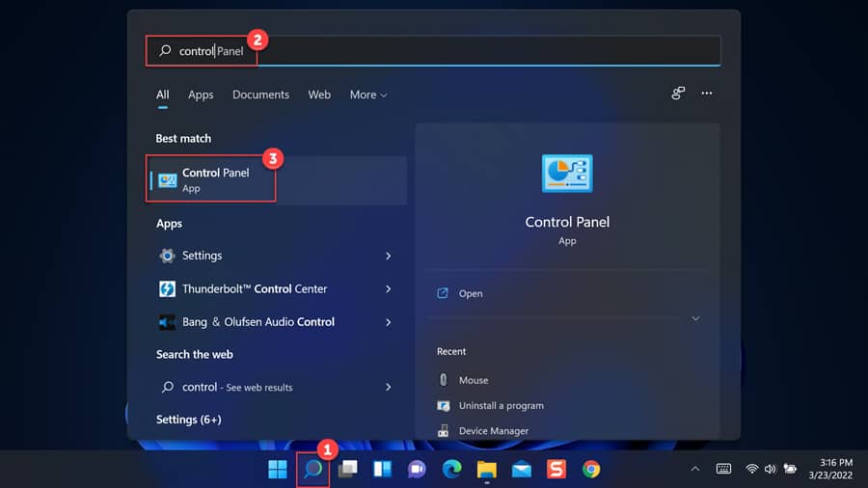Switch to the Web filter tab
This screenshot has width=868, height=488.
coord(319,95)
